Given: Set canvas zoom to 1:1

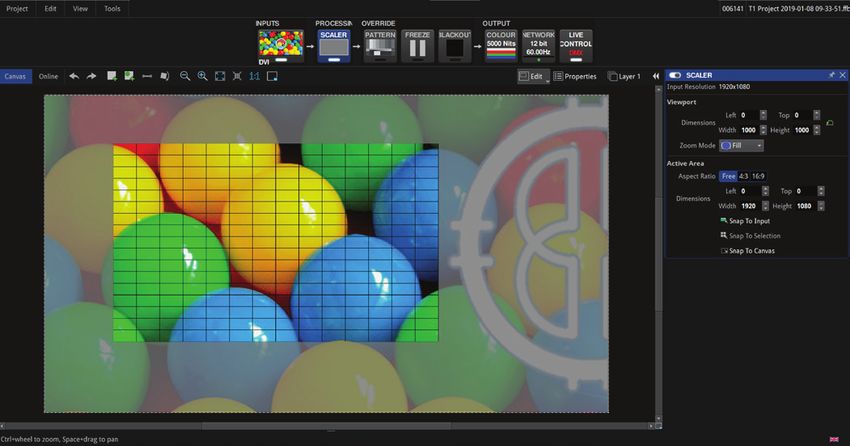Looking at the screenshot, I should (254, 76).
